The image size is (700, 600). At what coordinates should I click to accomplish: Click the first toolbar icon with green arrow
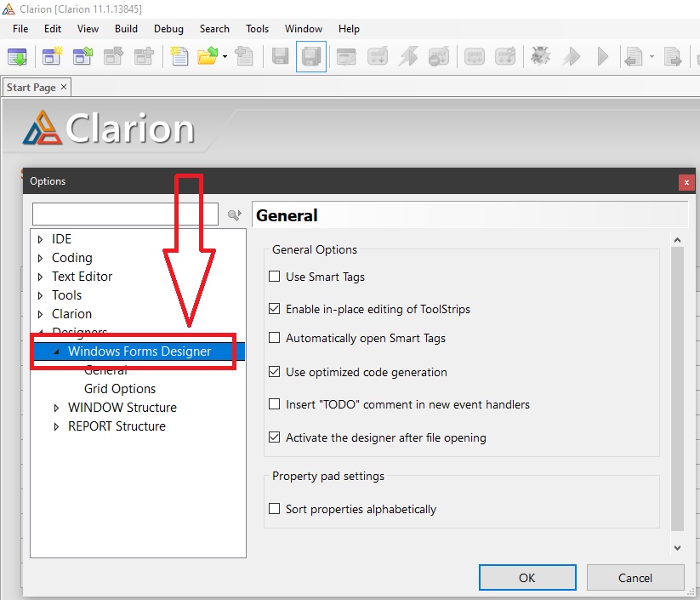[17, 57]
